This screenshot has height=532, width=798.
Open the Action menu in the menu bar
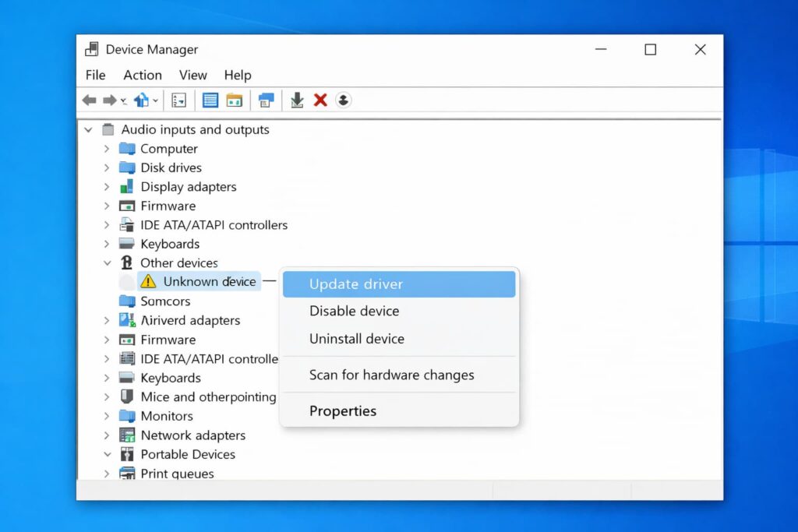143,75
